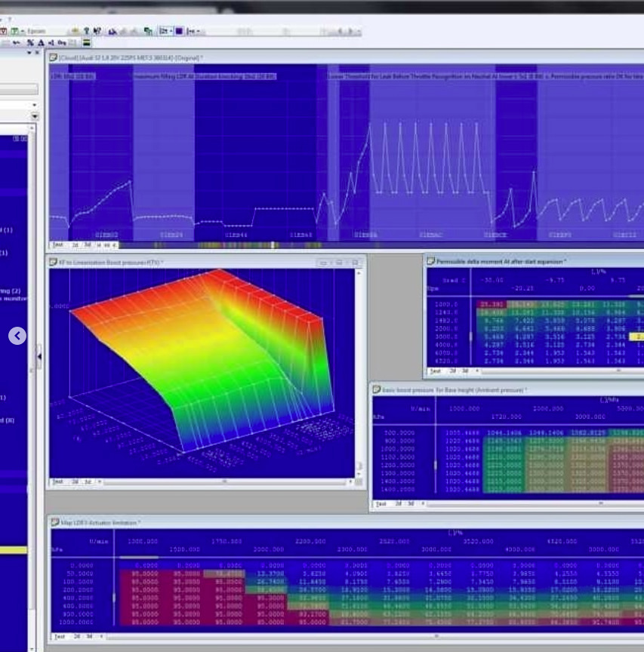Collapse the left sidebar using splitter arrow
This screenshot has height=652, width=644.
(x=39, y=356)
